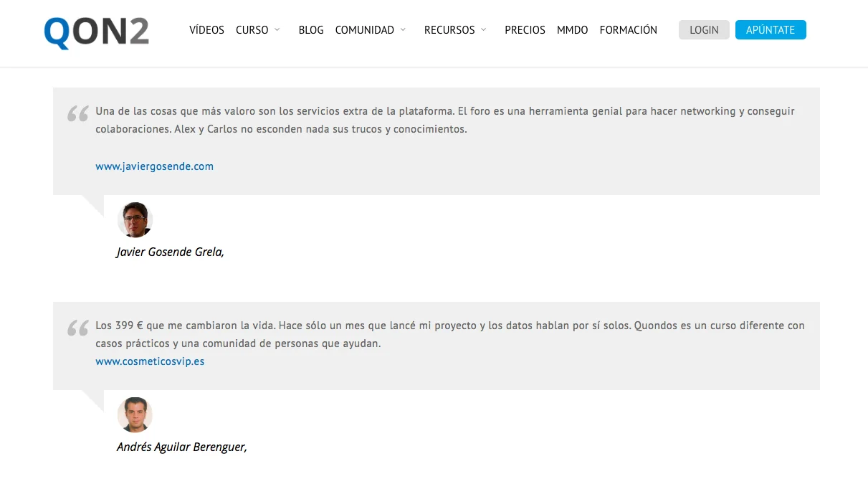Navigate to FORMACIÓN
This screenshot has height=484, width=868.
[x=628, y=30]
